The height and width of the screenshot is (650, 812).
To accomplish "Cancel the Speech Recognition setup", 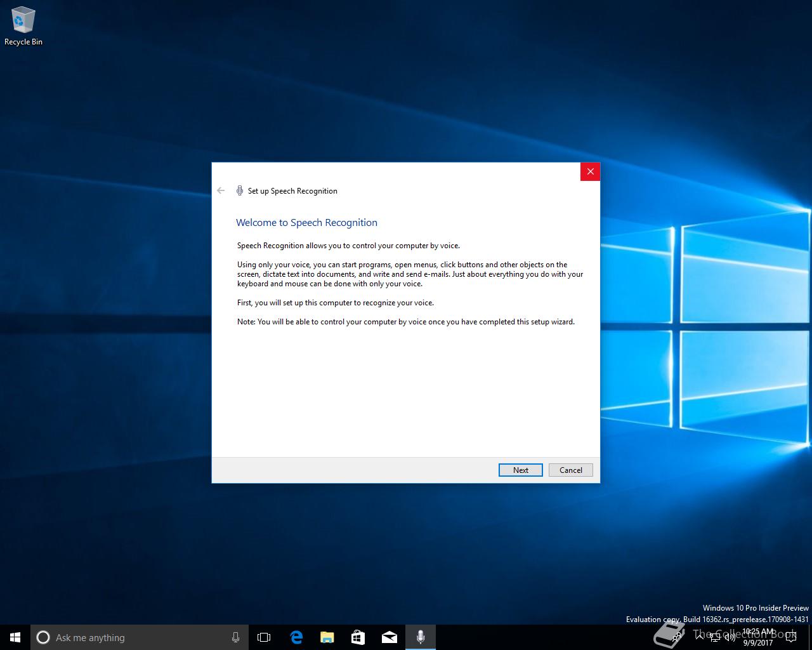I will click(x=570, y=470).
